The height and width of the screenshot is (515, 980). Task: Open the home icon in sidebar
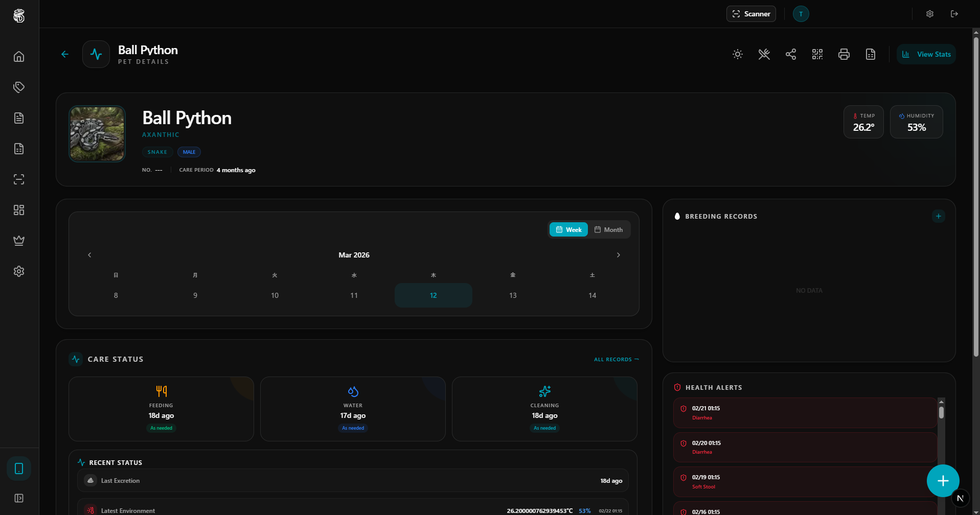pos(19,57)
